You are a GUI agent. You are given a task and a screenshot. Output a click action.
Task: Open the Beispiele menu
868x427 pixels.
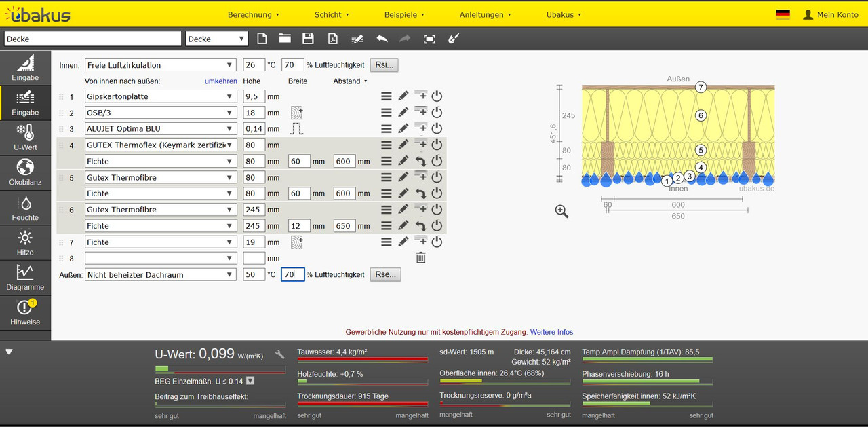[x=404, y=14]
